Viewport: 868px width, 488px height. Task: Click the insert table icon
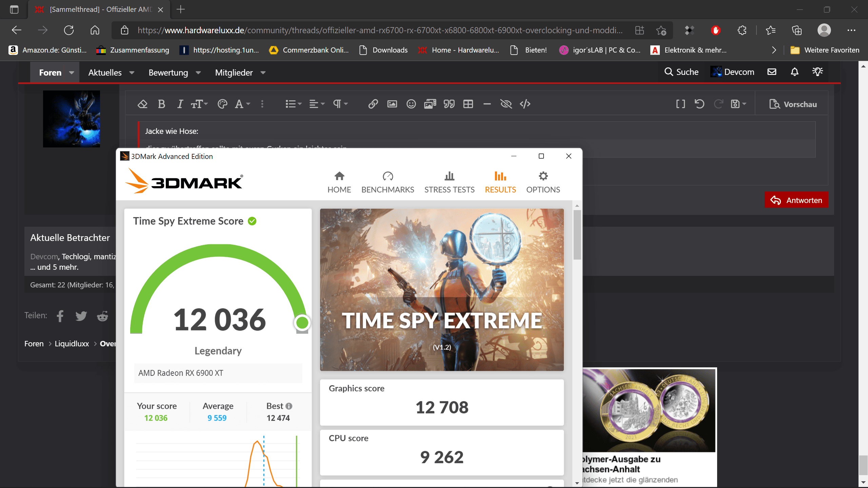(468, 104)
